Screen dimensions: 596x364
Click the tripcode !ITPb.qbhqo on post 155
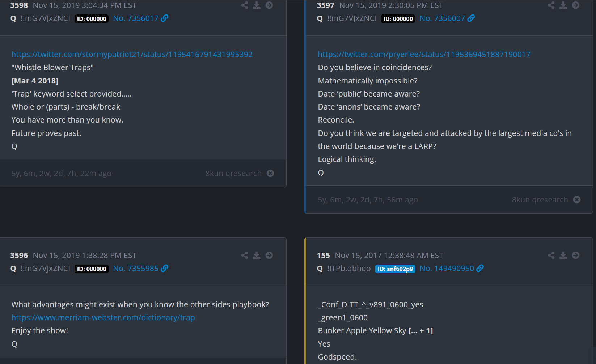click(x=349, y=268)
